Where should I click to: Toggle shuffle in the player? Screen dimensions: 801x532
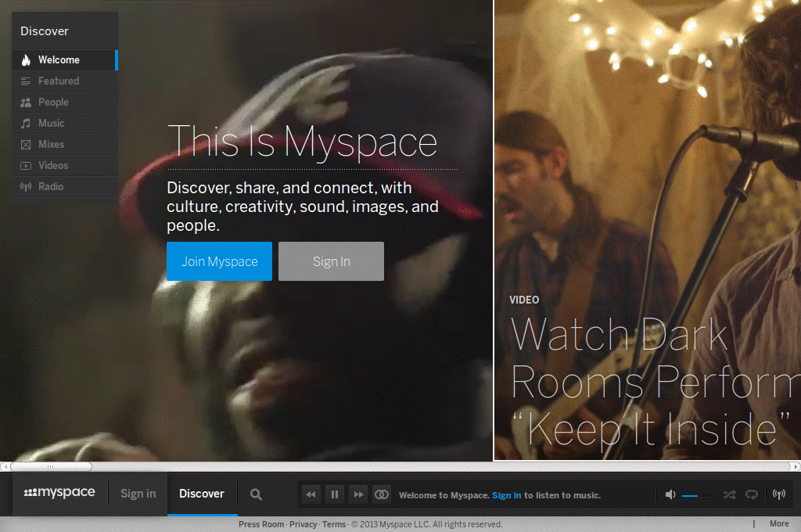click(x=730, y=494)
